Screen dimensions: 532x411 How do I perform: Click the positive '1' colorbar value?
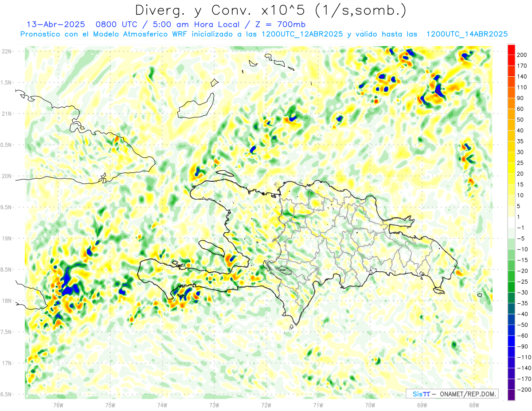coord(519,217)
